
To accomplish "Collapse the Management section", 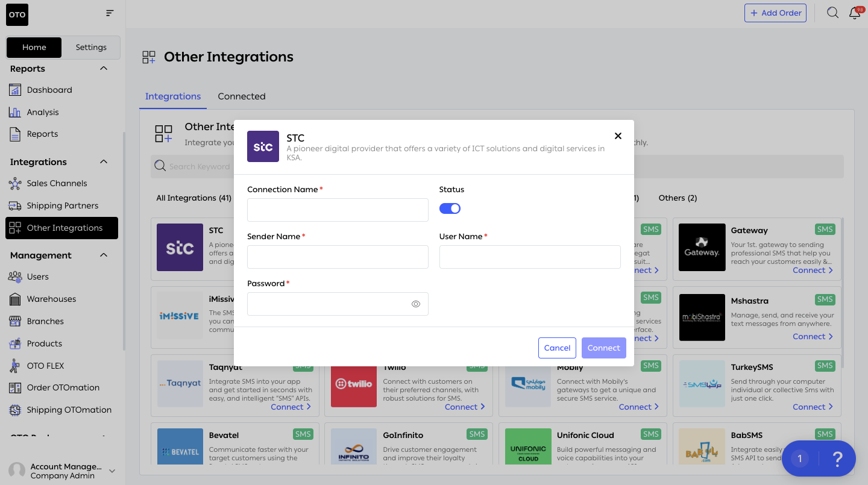I will (x=104, y=255).
